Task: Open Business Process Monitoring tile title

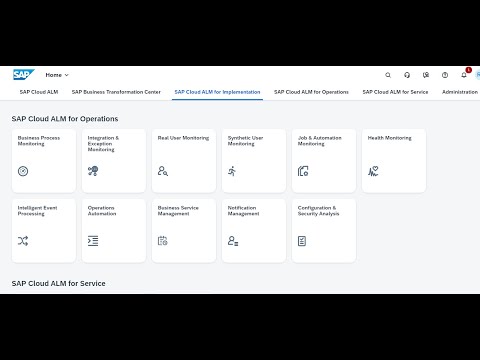Action: pyautogui.click(x=39, y=141)
